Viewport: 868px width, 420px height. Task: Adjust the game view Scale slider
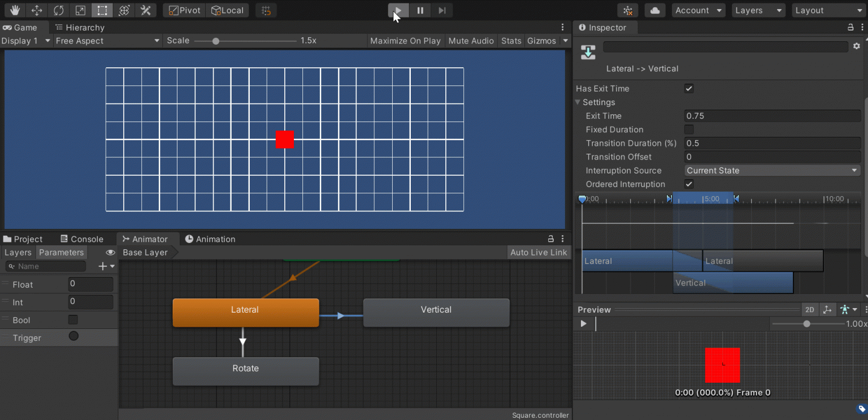tap(216, 41)
